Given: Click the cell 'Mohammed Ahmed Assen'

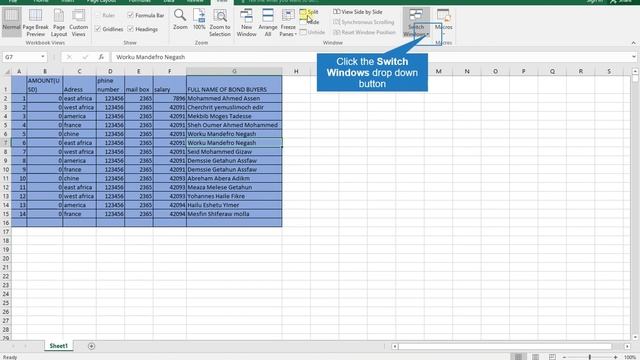Looking at the screenshot, I should (x=234, y=98).
